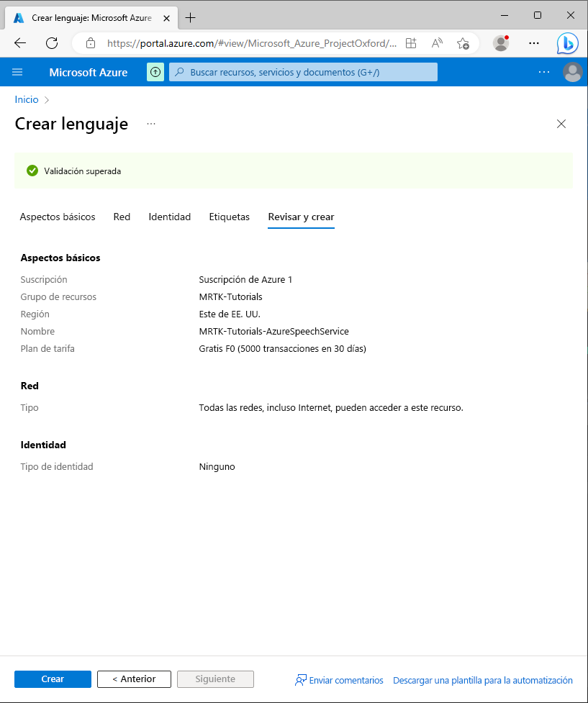Viewport: 588px width, 703px height.
Task: Switch to Etiquetas tab
Action: tap(229, 217)
